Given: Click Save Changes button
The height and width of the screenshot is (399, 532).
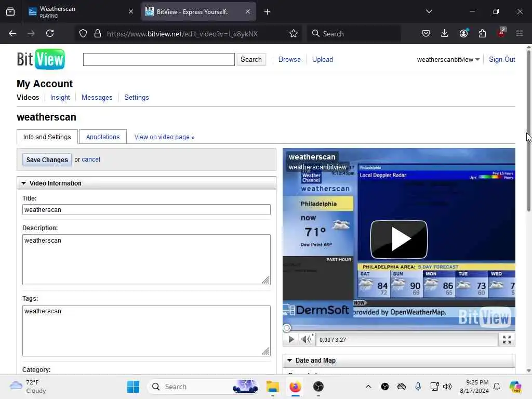Looking at the screenshot, I should 47,160.
